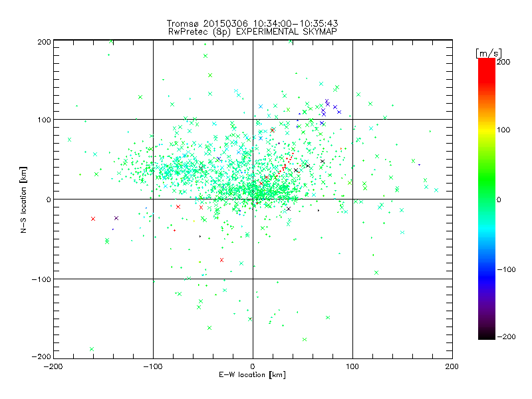Select the red X marker left of purple X

[93, 219]
